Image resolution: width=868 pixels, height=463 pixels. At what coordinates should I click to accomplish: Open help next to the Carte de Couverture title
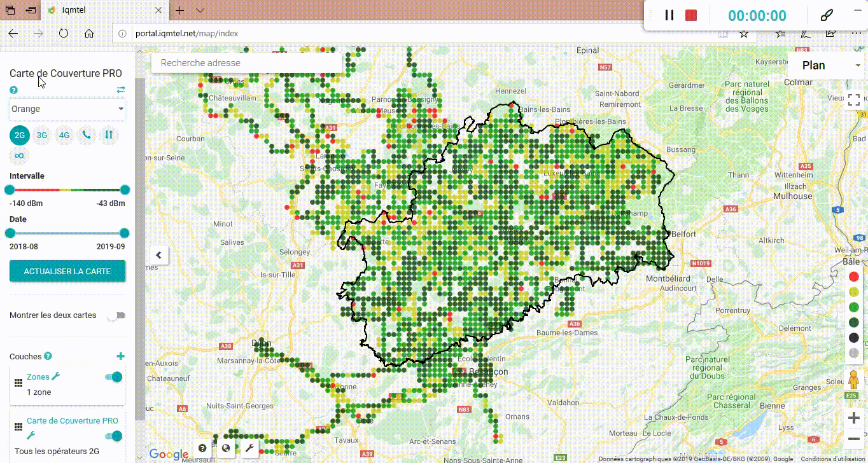(x=14, y=90)
